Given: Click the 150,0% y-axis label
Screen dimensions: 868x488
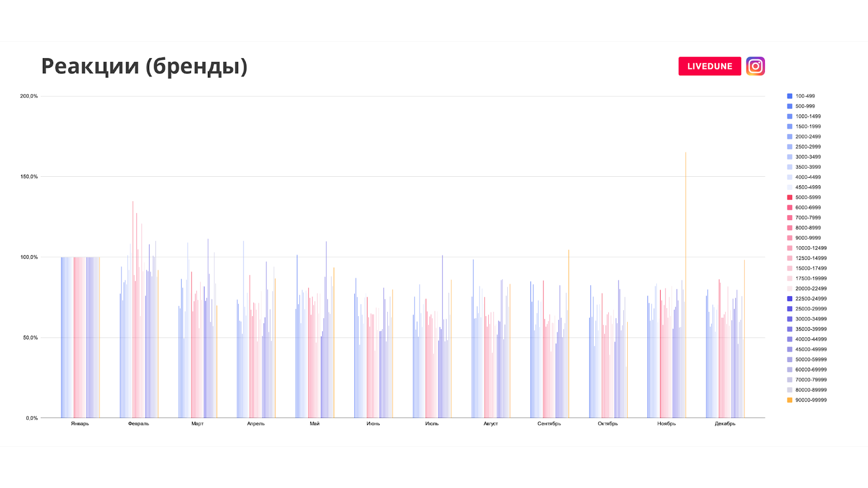Looking at the screenshot, I should click(x=29, y=177).
